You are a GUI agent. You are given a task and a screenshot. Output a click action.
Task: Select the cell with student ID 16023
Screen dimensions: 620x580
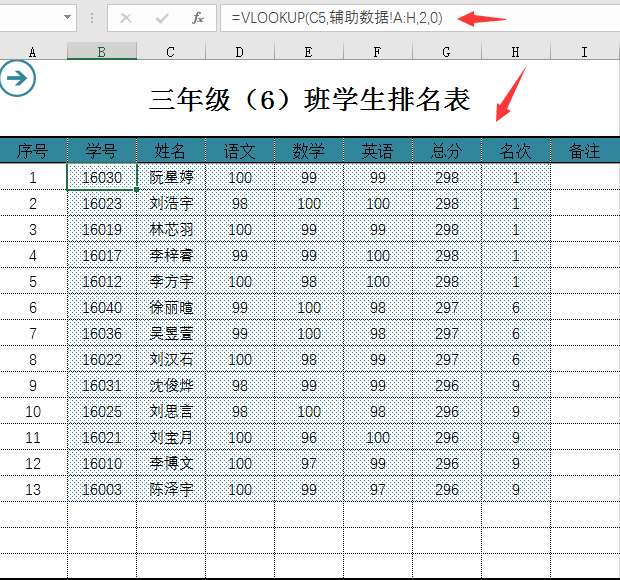pyautogui.click(x=102, y=203)
